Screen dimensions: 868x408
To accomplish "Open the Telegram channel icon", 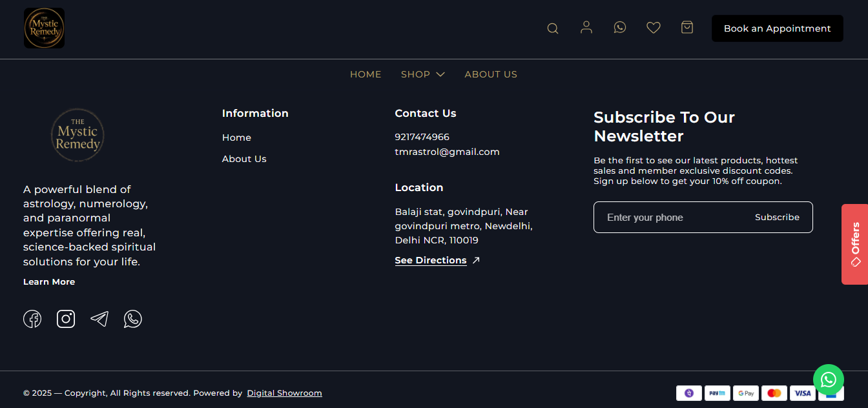I will [x=99, y=319].
